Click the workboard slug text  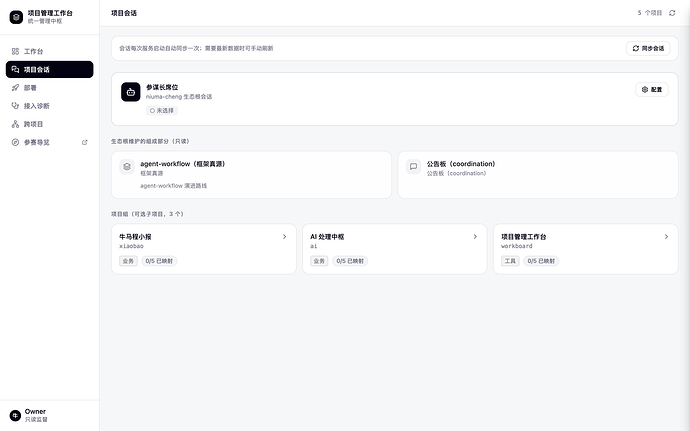click(517, 246)
